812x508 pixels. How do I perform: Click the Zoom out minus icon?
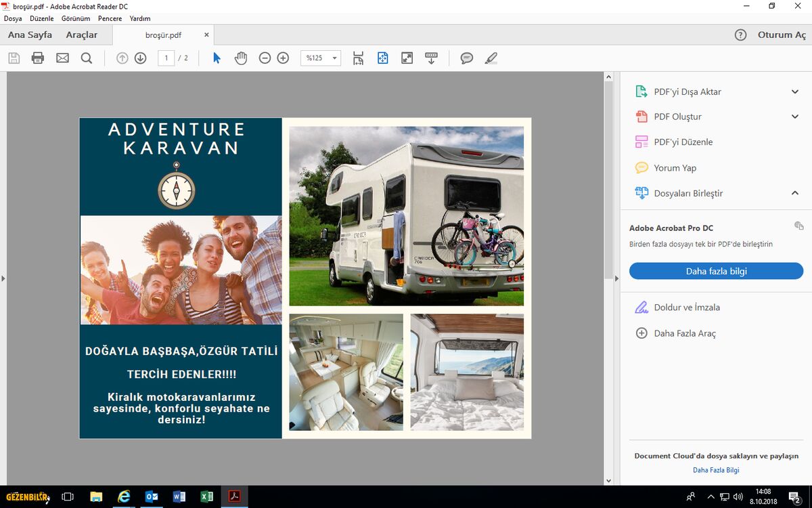265,58
